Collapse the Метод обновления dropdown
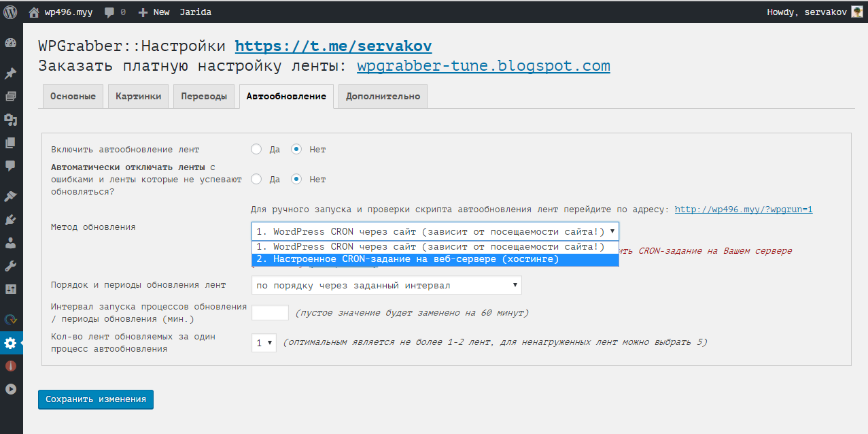Viewport: 868px width, 434px height. pyautogui.click(x=435, y=231)
